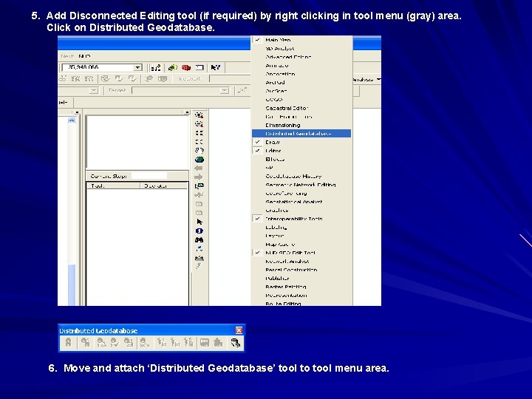Pick the Select Elements black arrow tool
Image resolution: width=532 pixels, height=399 pixels.
point(199,222)
